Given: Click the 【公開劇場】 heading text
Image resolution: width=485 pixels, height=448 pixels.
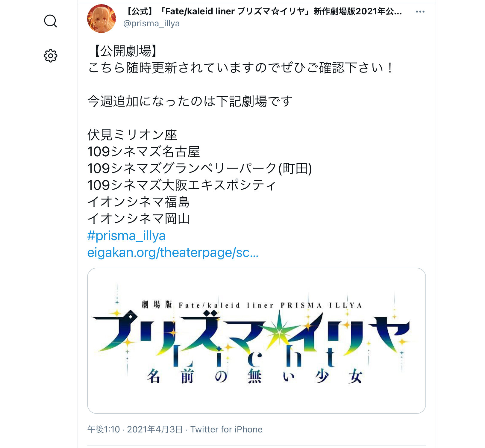Looking at the screenshot, I should 123,51.
